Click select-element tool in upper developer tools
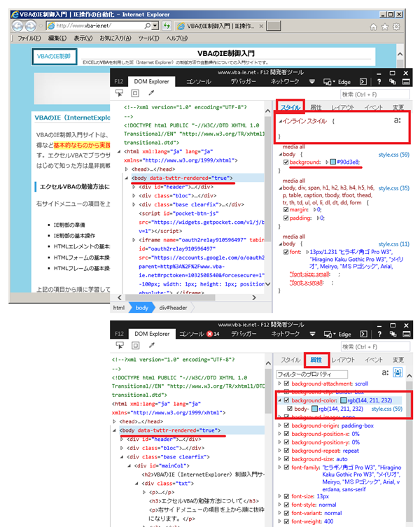The width and height of the screenshot is (420, 527). pos(119,93)
